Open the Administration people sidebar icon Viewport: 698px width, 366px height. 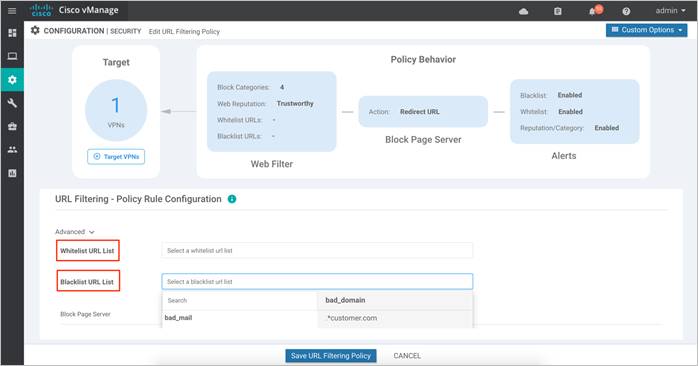click(x=12, y=150)
